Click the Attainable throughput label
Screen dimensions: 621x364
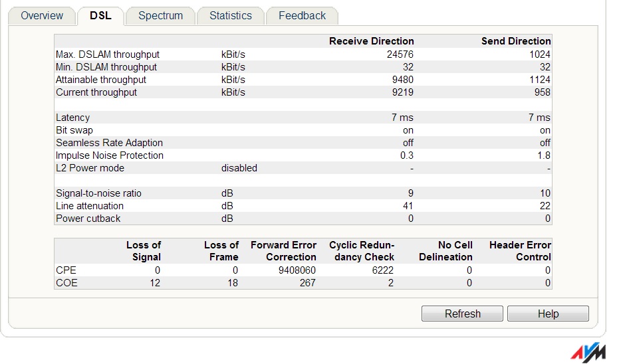pos(101,80)
